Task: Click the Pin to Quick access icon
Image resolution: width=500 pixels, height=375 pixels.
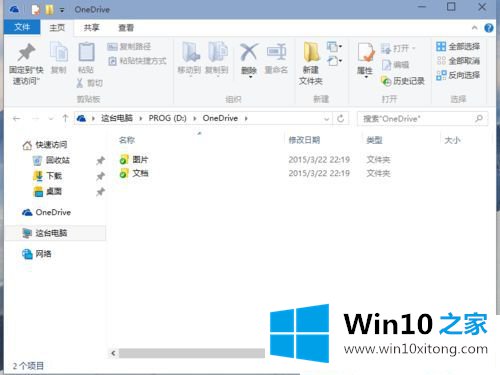Action: tap(26, 52)
